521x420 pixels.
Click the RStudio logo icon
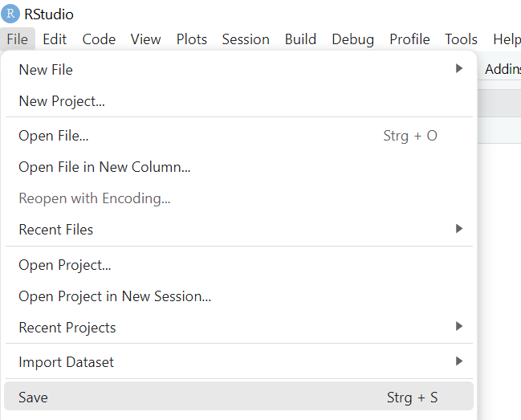point(10,14)
